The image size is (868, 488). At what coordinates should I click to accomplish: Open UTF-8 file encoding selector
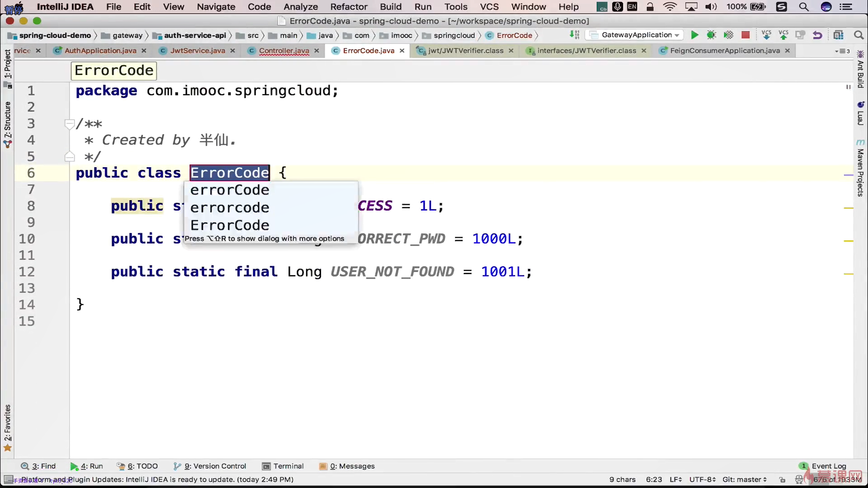pos(702,479)
